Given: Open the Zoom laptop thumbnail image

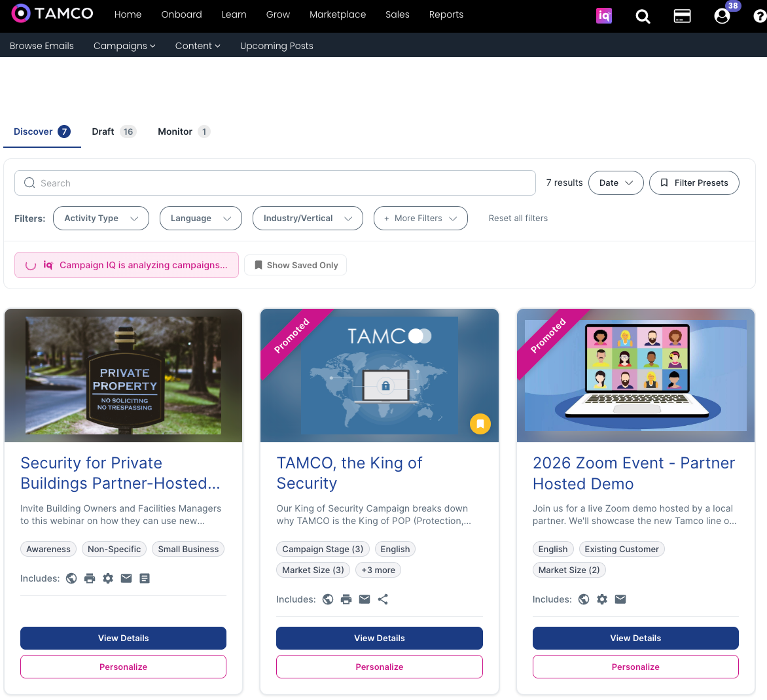Looking at the screenshot, I should coord(635,376).
